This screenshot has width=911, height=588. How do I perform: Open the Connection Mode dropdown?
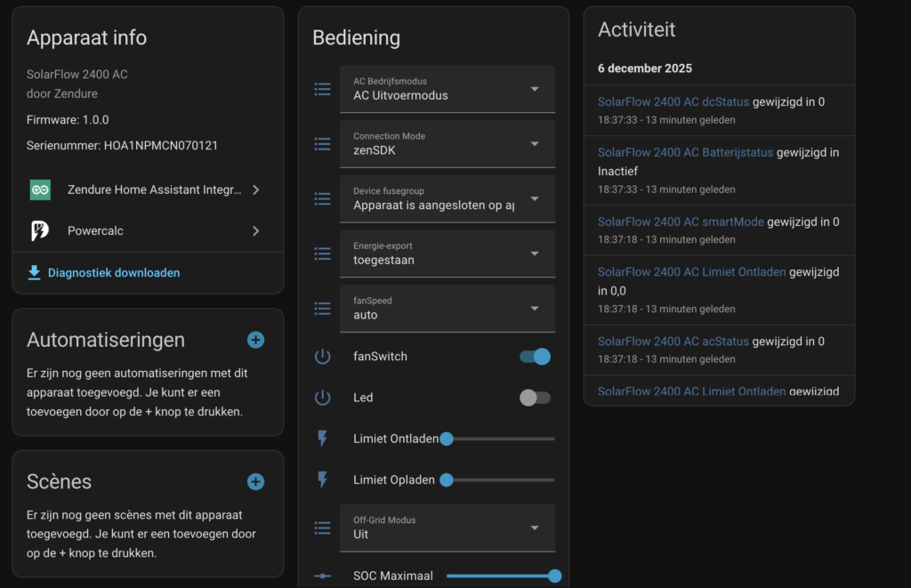click(447, 144)
